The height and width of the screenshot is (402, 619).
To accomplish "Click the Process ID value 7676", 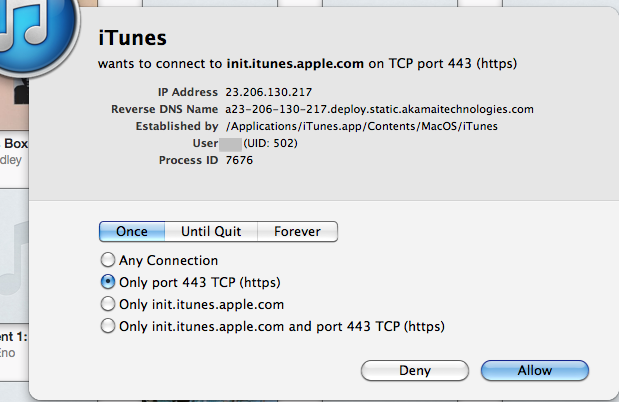I will (x=239, y=160).
